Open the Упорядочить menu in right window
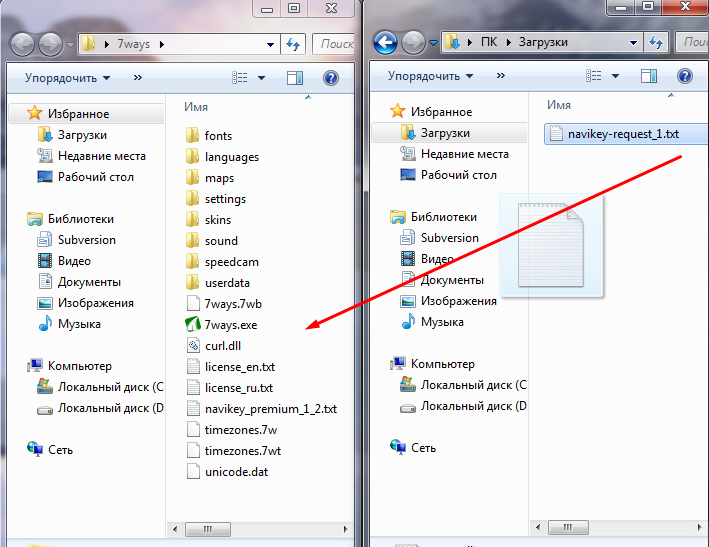Viewport: 709px width, 547px height. coord(427,76)
